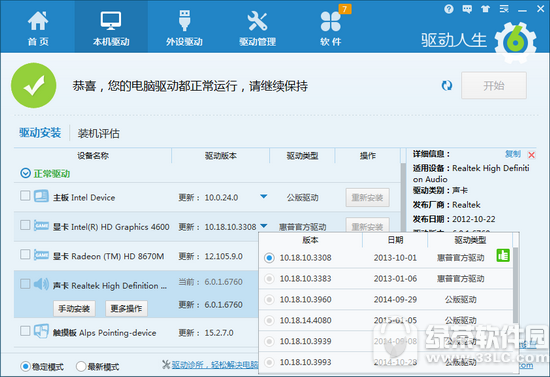Click the help question mark icon
The image size is (550, 377).
(449, 9)
